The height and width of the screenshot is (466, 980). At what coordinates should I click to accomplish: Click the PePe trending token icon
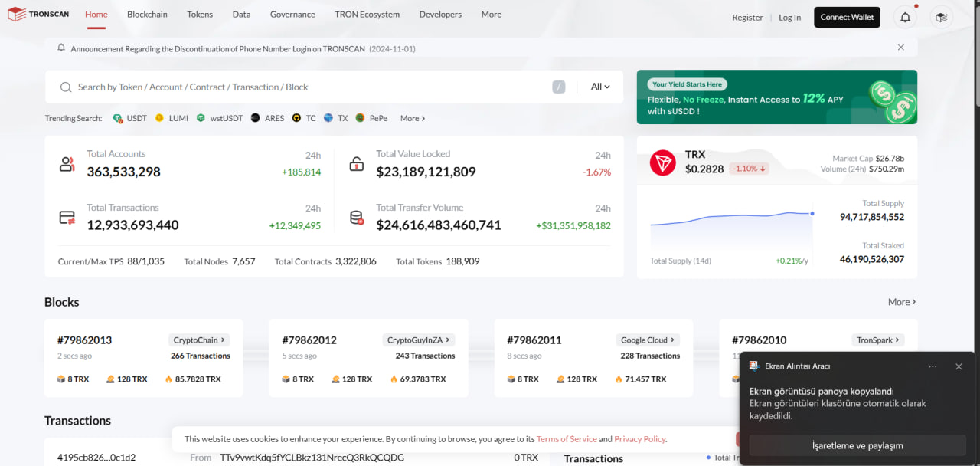point(360,118)
